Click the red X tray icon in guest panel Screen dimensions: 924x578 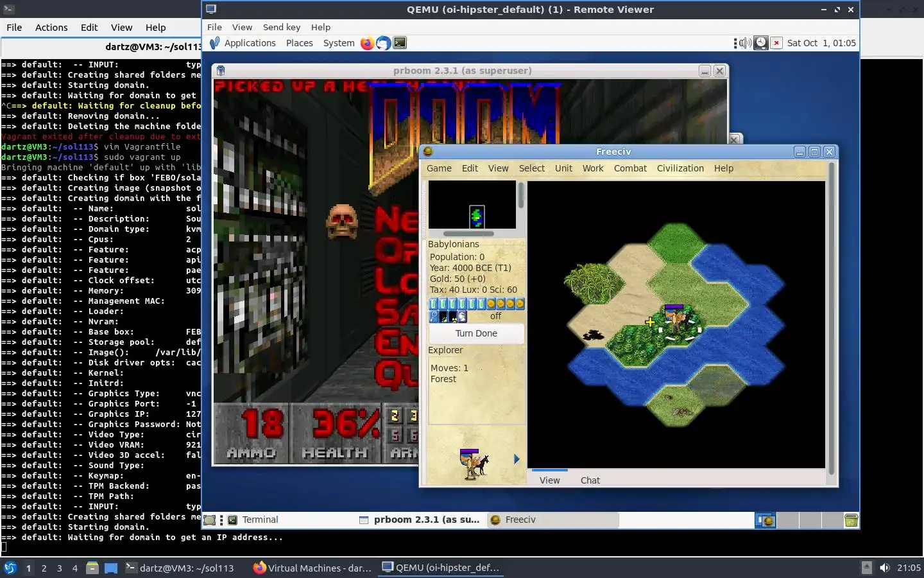pos(776,43)
